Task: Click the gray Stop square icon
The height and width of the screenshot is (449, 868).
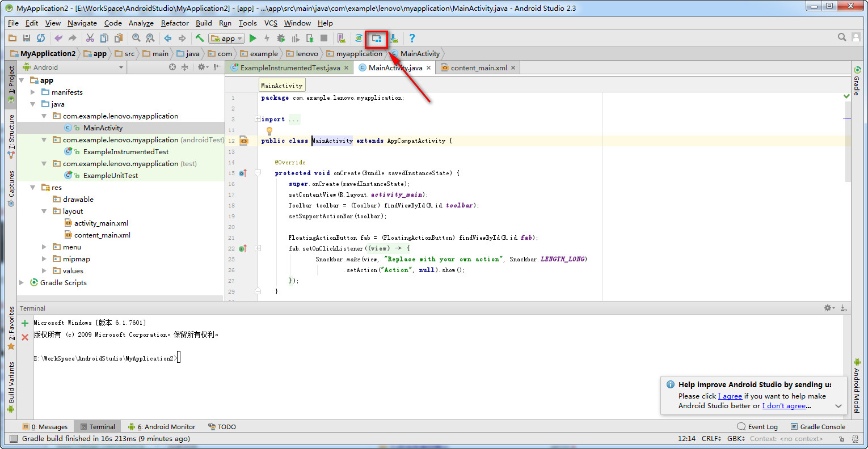Action: pos(324,38)
